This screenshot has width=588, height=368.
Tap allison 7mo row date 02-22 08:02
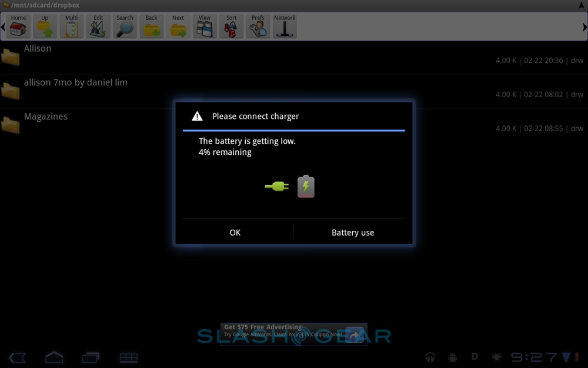[543, 95]
